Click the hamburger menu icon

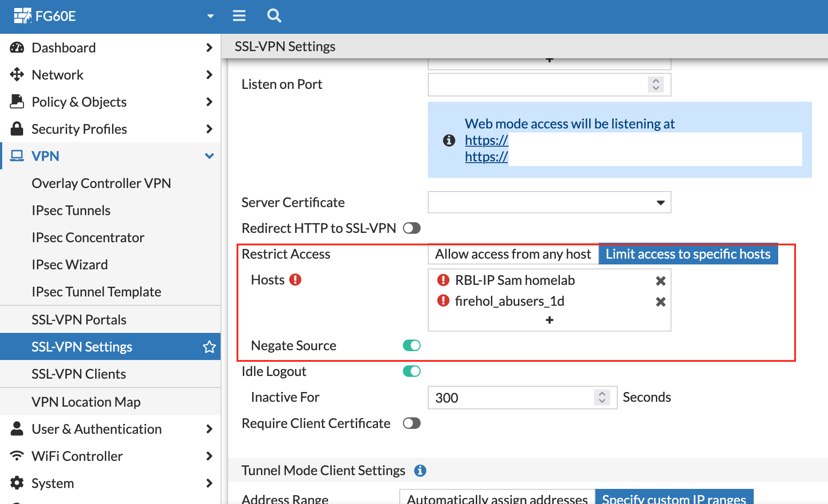coord(239,16)
